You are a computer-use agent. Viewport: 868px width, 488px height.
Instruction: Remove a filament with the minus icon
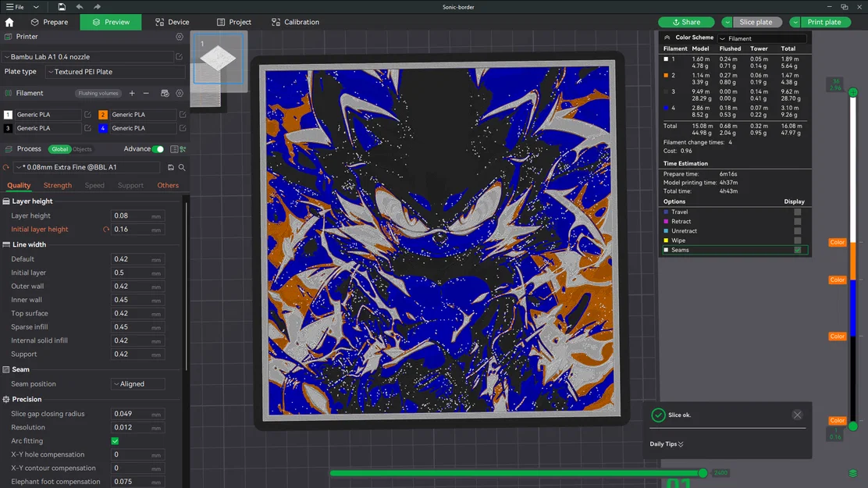coord(148,93)
